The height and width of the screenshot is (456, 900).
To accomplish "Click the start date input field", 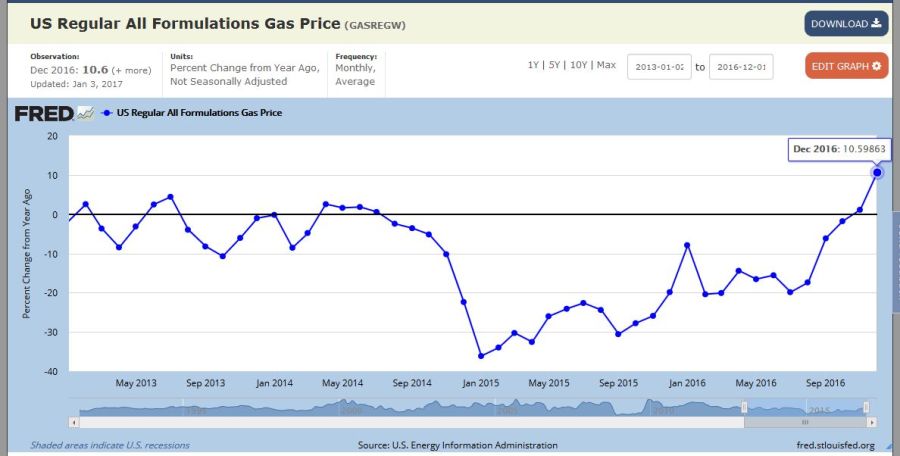I will pyautogui.click(x=659, y=67).
